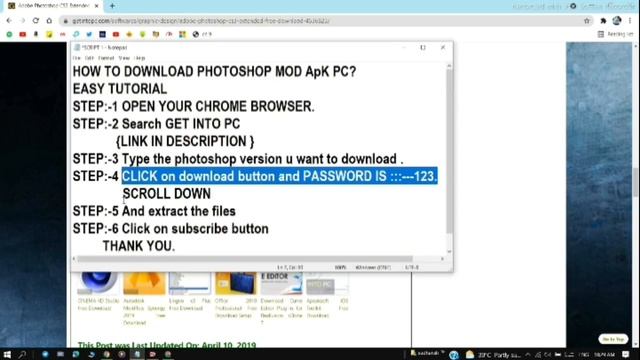Click the Go to Top button
The height and width of the screenshot is (360, 640).
pos(613,339)
